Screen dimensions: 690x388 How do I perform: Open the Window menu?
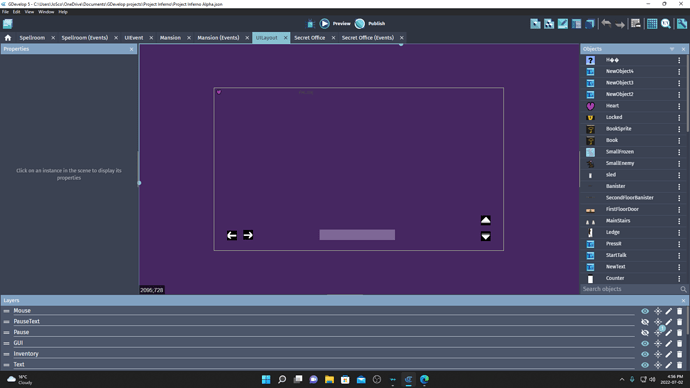point(46,12)
